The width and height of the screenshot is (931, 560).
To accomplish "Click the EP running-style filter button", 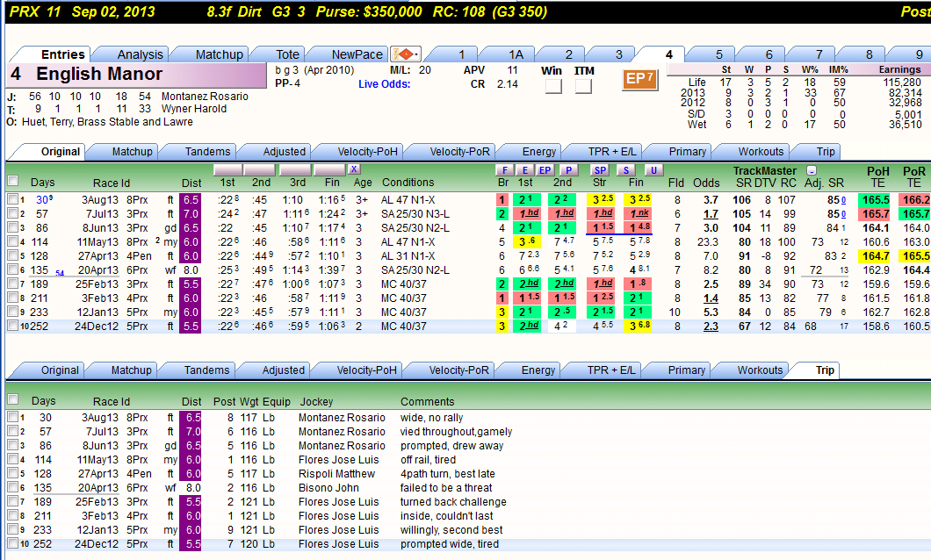I will [x=545, y=170].
